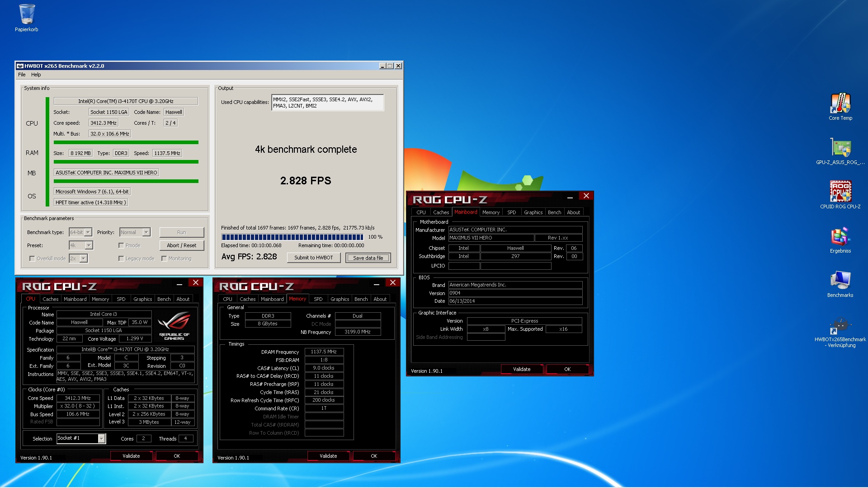Click the HWBOT x265 Benchmark title bar icon
Image resolution: width=868 pixels, height=488 pixels.
click(x=20, y=66)
